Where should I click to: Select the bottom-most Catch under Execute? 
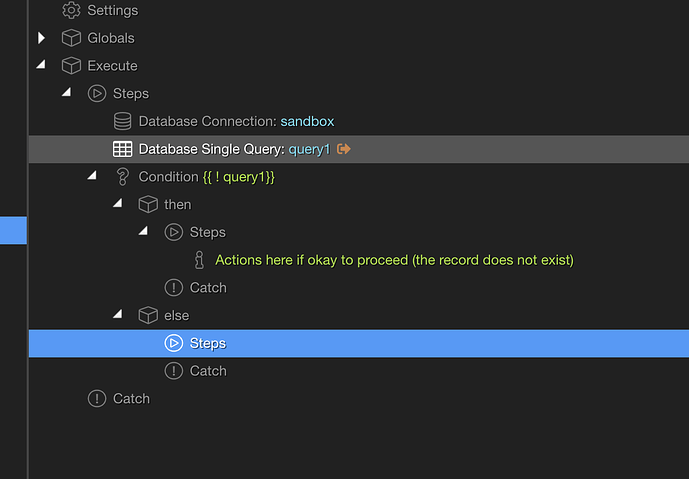point(131,398)
